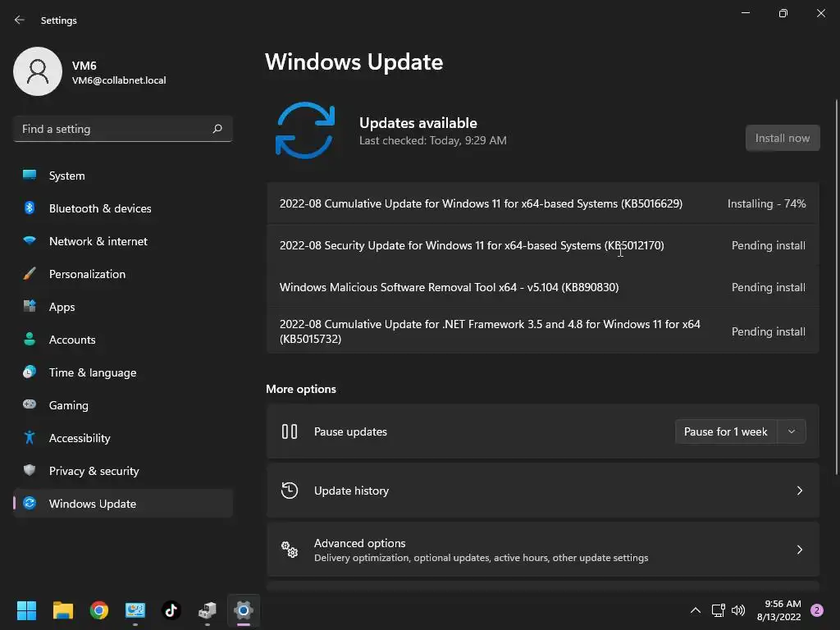Open Time & language settings
The height and width of the screenshot is (630, 840).
pos(123,372)
